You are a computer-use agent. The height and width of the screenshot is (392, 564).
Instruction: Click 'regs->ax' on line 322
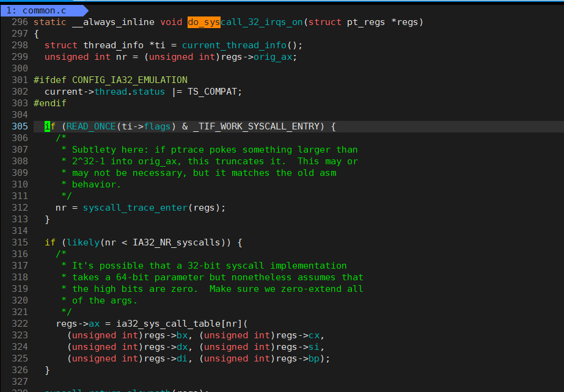click(x=78, y=324)
